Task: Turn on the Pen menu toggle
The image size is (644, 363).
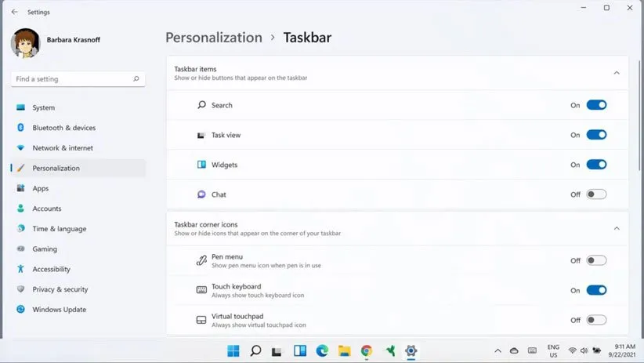Action: [596, 260]
